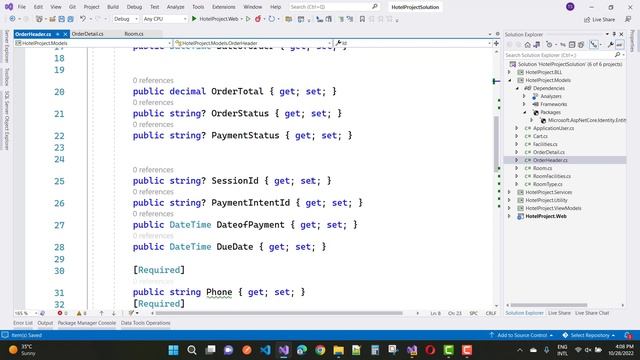This screenshot has height=360, width=640.
Task: Select ApplicationUser.cs in Solution Explorer
Action: 553,128
